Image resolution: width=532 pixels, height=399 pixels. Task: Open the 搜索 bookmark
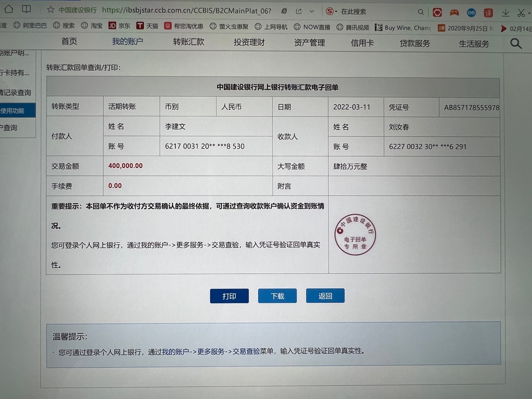click(x=64, y=26)
